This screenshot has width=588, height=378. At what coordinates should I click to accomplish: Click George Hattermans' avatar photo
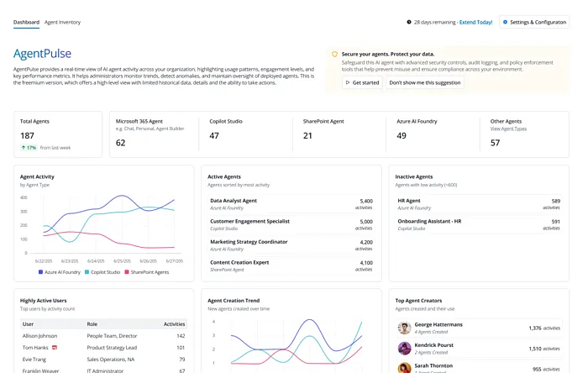(x=404, y=328)
